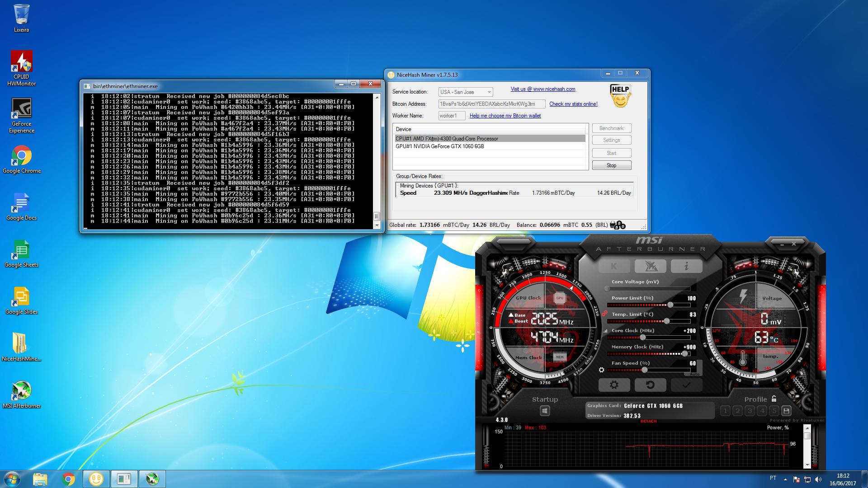Image resolution: width=868 pixels, height=488 pixels.
Task: Click the monitoring graph scrollbar down arrow
Action: pos(807,465)
